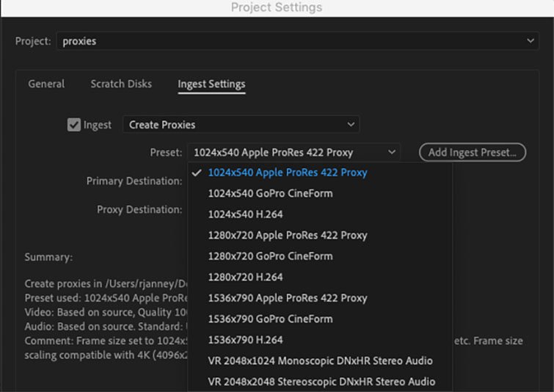Choose 1280x720 Apple ProRes 422 Proxy
Screen dimensions: 554x392
[287, 236]
